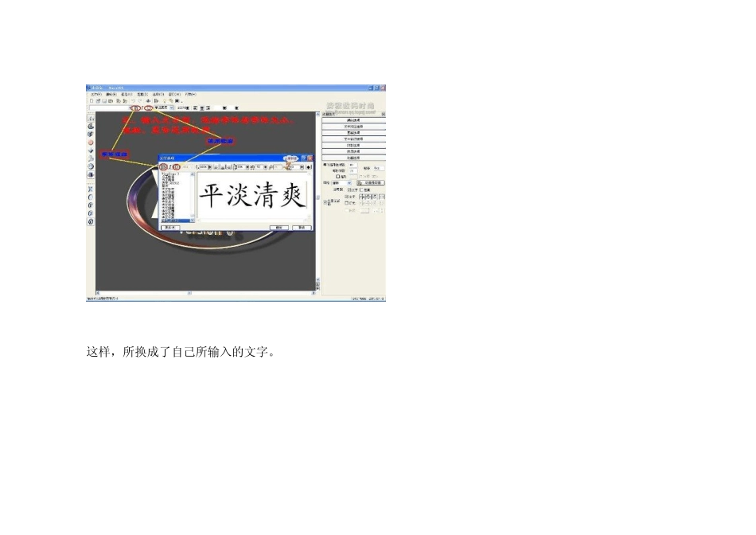The height and width of the screenshot is (535, 756).
Task: Open the 编辑(E) Edit menu
Action: [111, 94]
